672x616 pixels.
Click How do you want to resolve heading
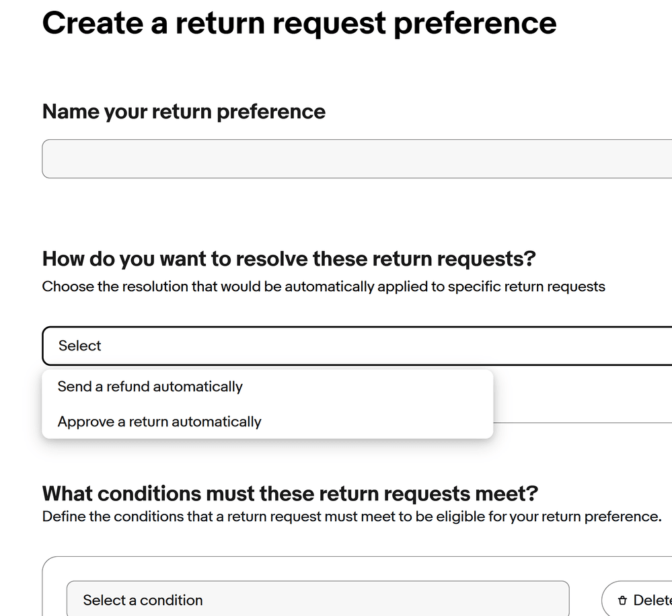289,259
